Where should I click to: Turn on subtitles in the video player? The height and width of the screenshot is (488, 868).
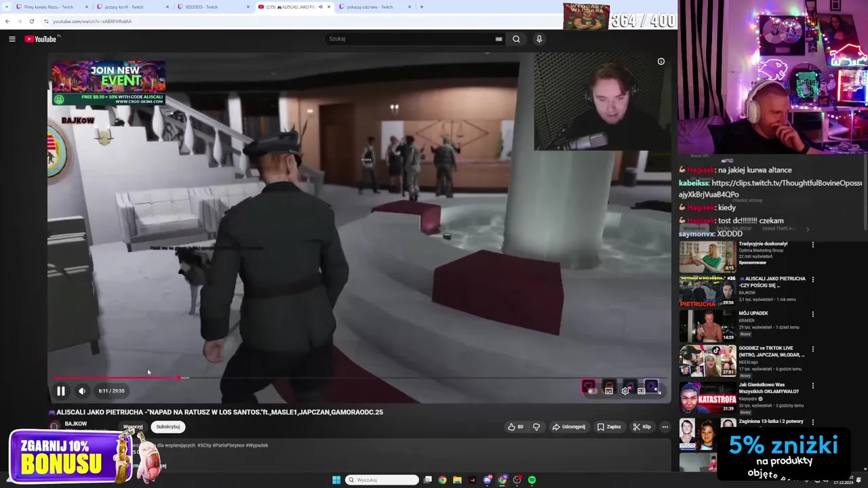point(608,390)
